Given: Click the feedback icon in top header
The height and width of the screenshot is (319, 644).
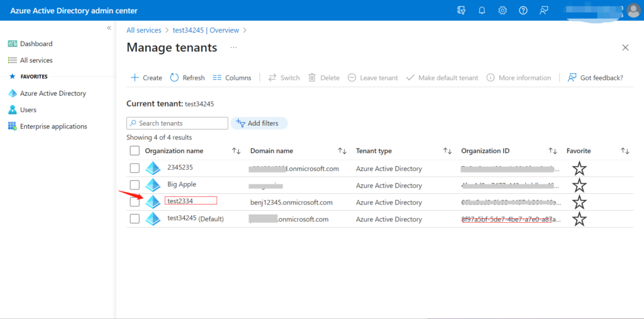Looking at the screenshot, I should coord(544,11).
